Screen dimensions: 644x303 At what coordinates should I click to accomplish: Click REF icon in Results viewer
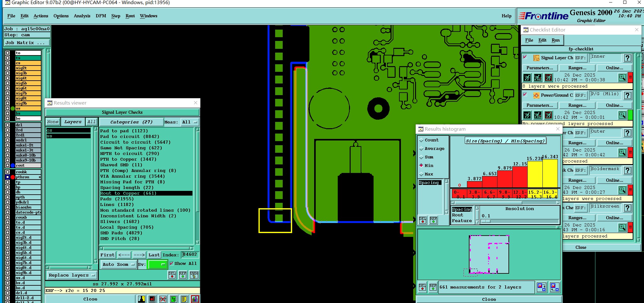point(183,275)
